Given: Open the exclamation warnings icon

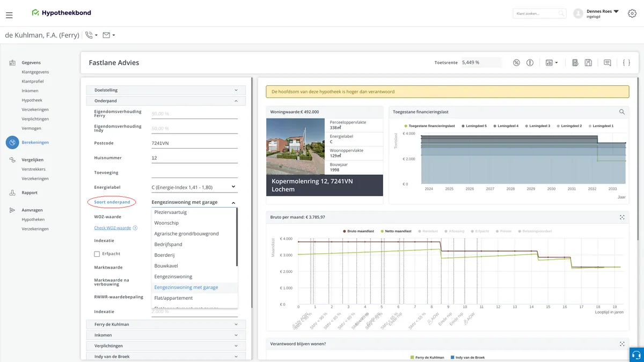Looking at the screenshot, I should (530, 63).
